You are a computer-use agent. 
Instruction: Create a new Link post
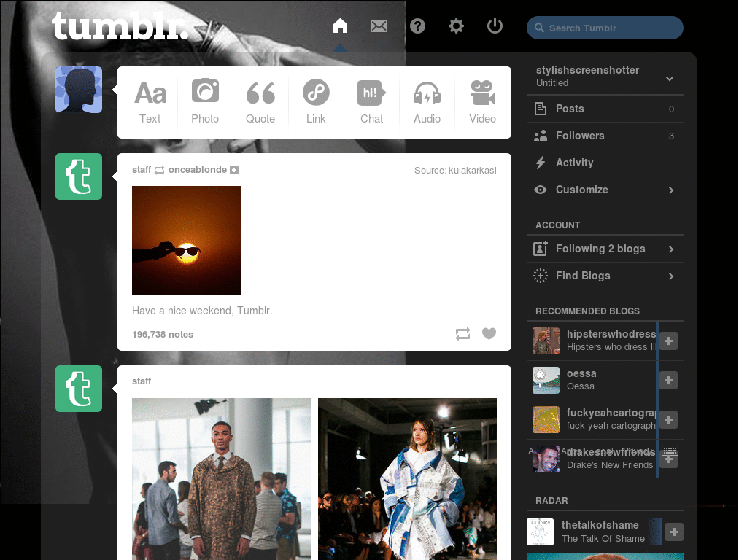tap(316, 102)
